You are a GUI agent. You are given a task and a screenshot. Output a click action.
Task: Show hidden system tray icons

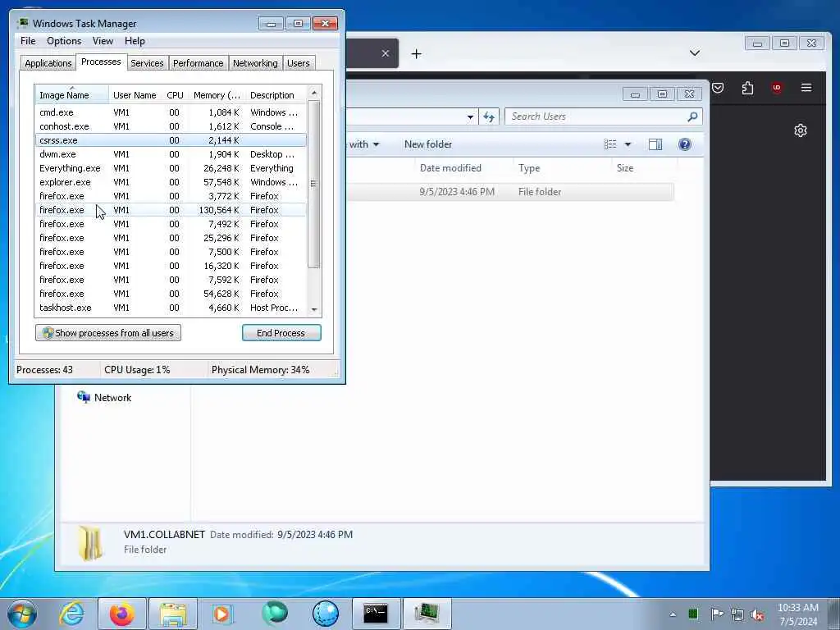click(x=673, y=614)
